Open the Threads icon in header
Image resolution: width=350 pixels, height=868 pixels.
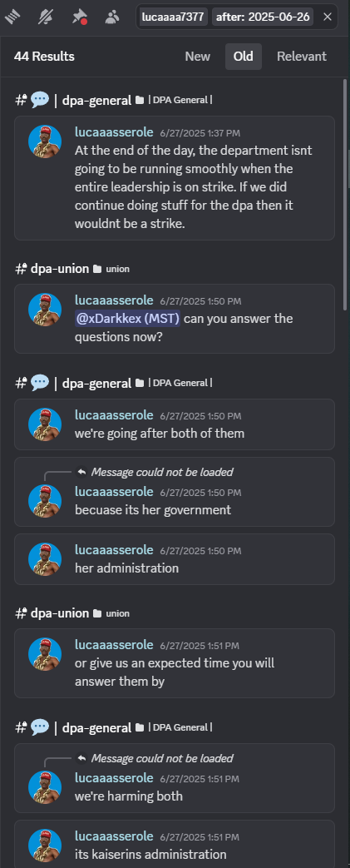(13, 17)
